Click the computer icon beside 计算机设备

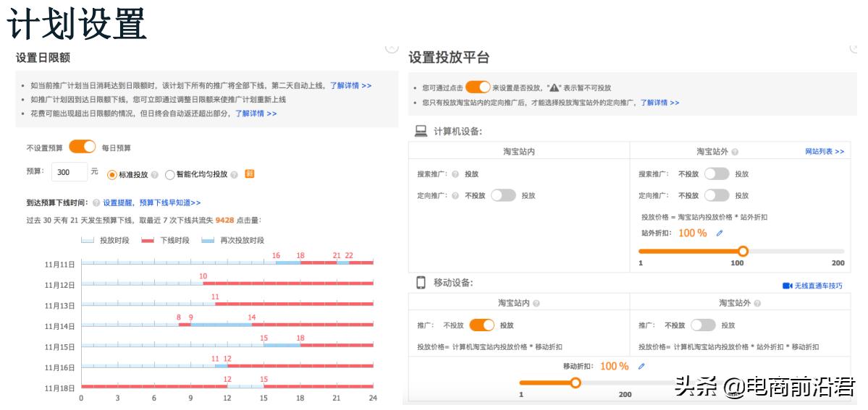pyautogui.click(x=421, y=132)
